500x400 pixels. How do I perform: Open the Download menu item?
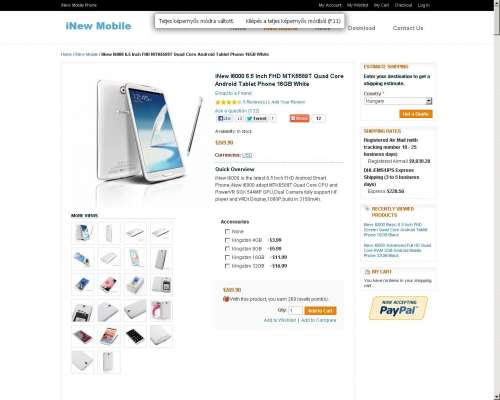[x=361, y=28]
